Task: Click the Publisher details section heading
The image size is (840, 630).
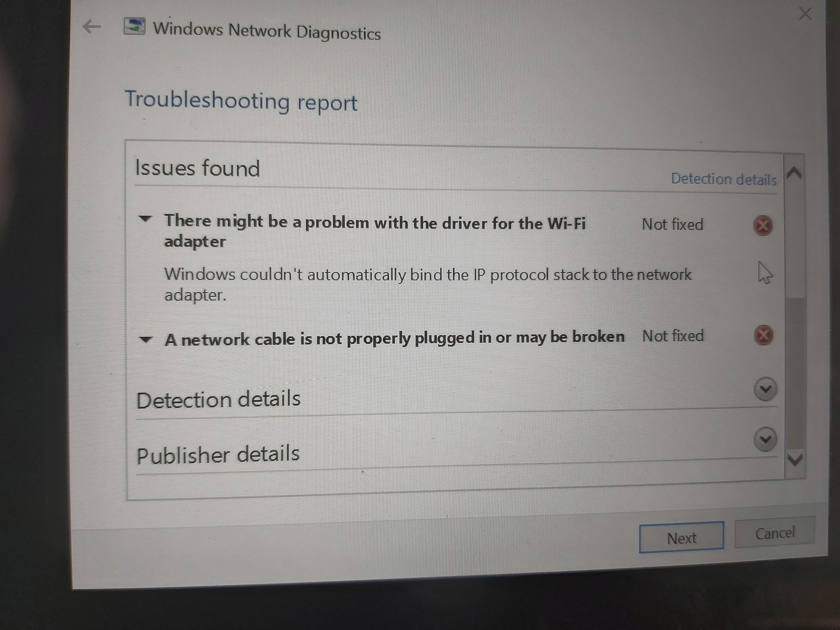Action: tap(218, 455)
